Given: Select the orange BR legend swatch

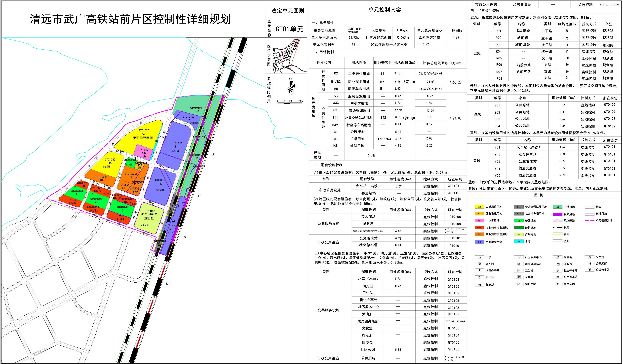Looking at the screenshot, I should pyautogui.click(x=479, y=234).
